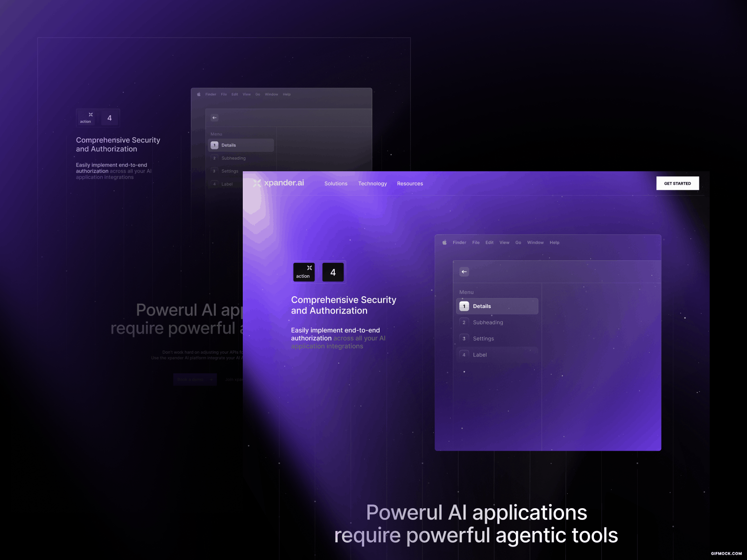Click the GET STARTED button
Screen dimensions: 747x560
pos(677,183)
